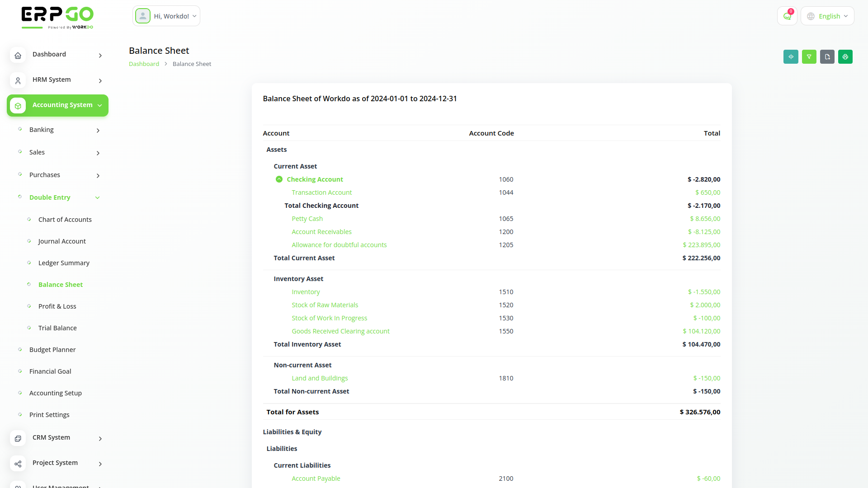The width and height of the screenshot is (868, 488).
Task: Open the English language dropdown
Action: pos(827,16)
